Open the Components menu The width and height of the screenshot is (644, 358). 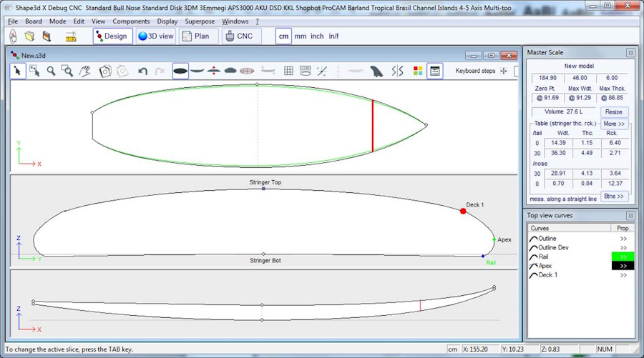pyautogui.click(x=131, y=21)
